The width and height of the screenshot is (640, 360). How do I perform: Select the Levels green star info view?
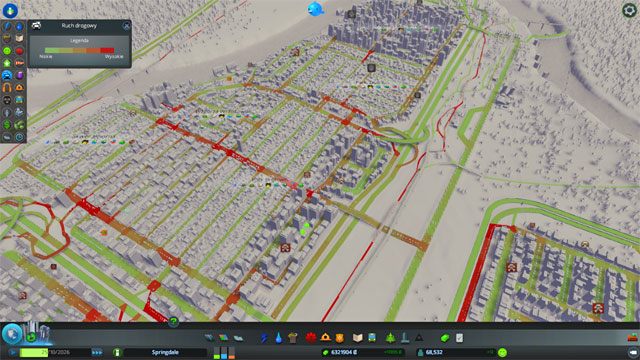(7, 63)
